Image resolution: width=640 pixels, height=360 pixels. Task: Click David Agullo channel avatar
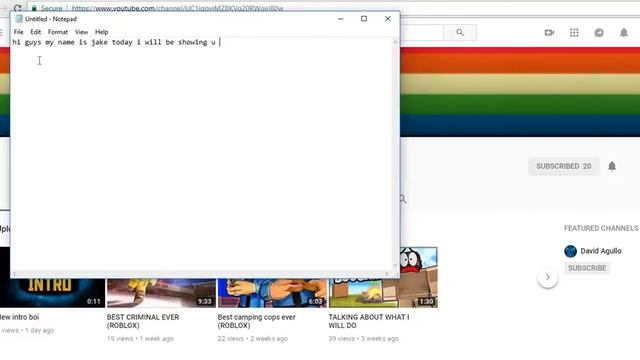pos(570,251)
